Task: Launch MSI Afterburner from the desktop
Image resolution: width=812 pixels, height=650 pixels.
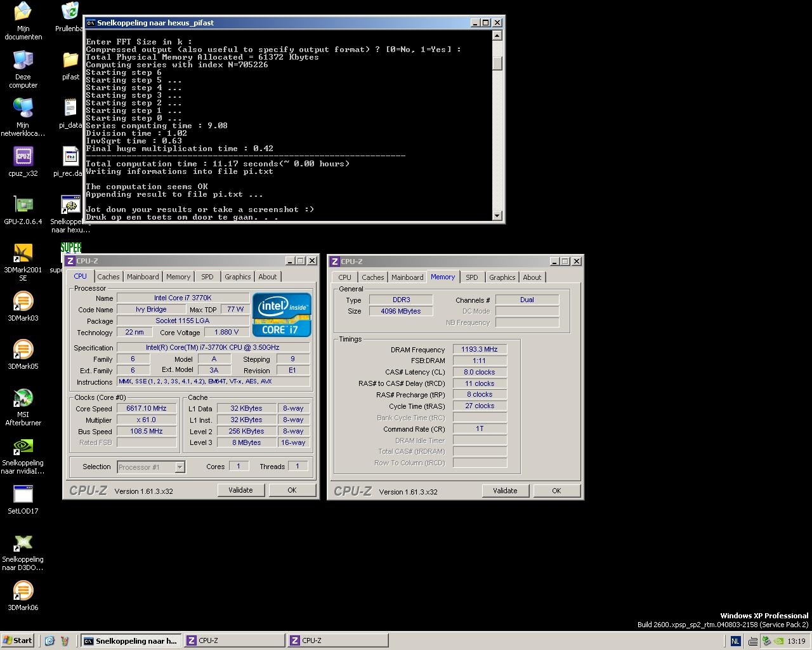Action: pyautogui.click(x=23, y=399)
